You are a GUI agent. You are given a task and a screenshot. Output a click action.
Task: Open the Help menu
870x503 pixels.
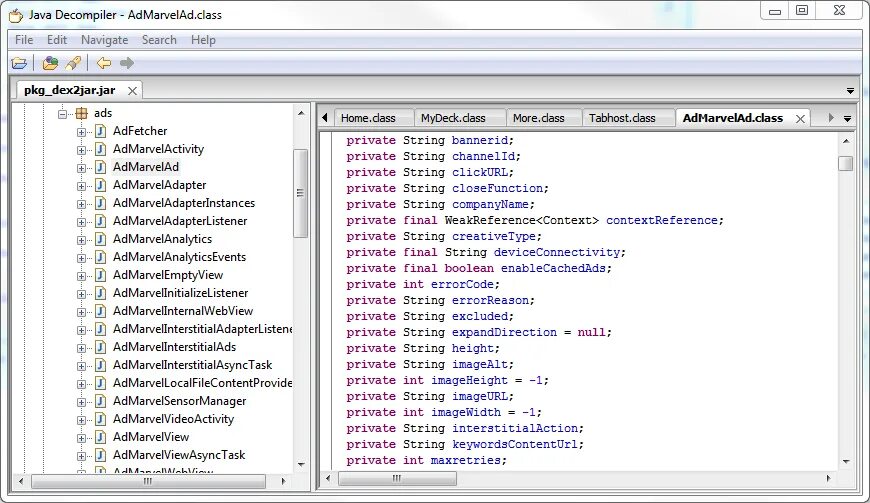coord(203,40)
